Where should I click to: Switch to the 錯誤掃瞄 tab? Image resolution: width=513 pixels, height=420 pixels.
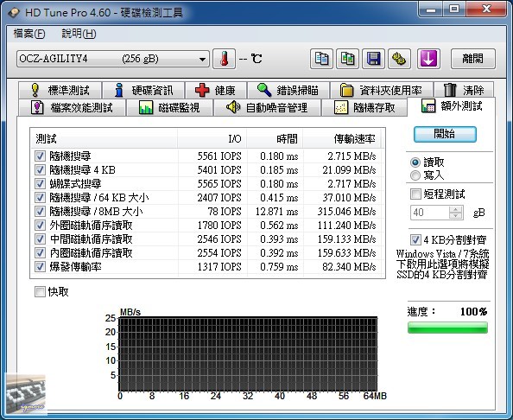288,90
